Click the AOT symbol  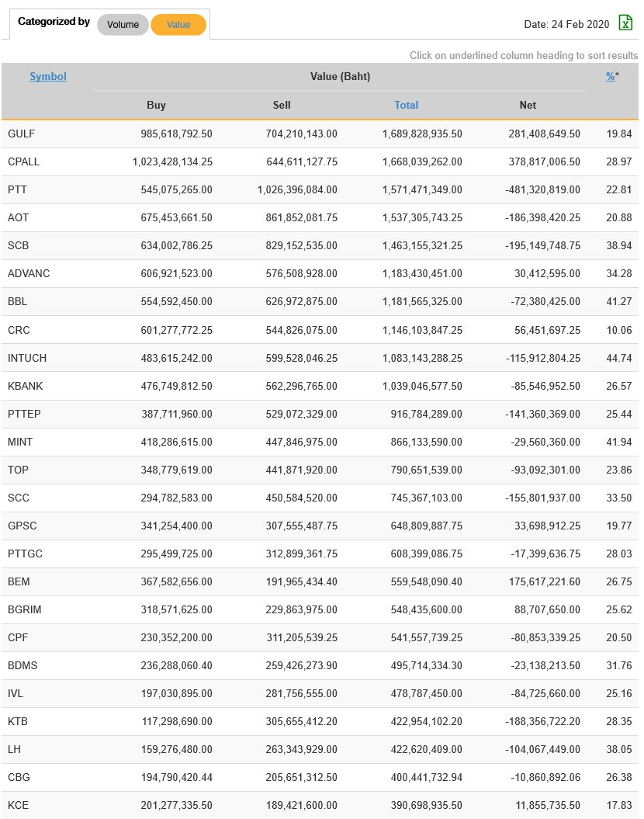pyautogui.click(x=18, y=217)
